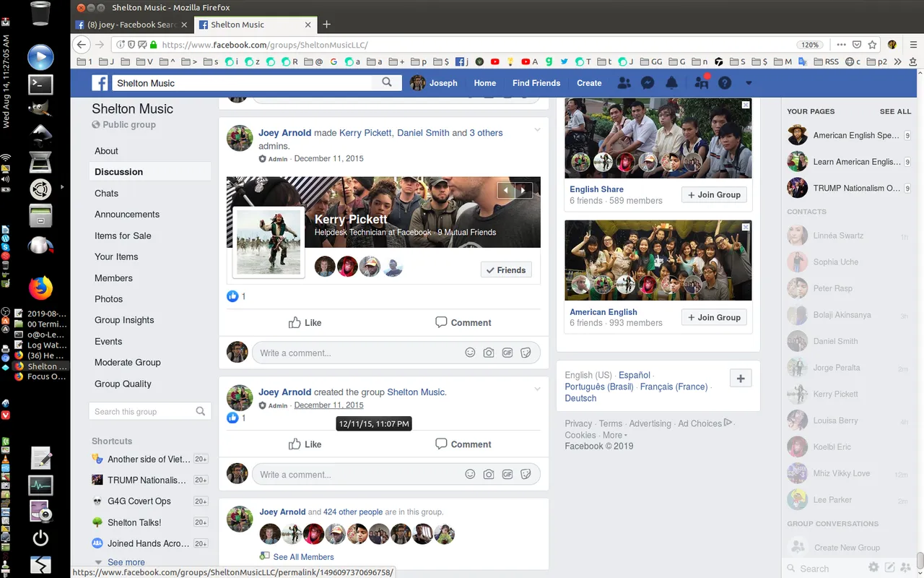Next slide arrow on Kerry Pickett card

[524, 191]
